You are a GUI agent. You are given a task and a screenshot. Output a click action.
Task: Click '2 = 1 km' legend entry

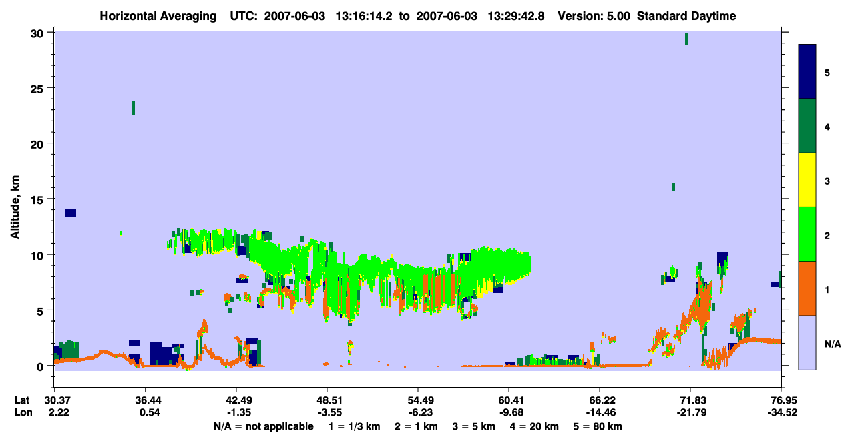(417, 426)
